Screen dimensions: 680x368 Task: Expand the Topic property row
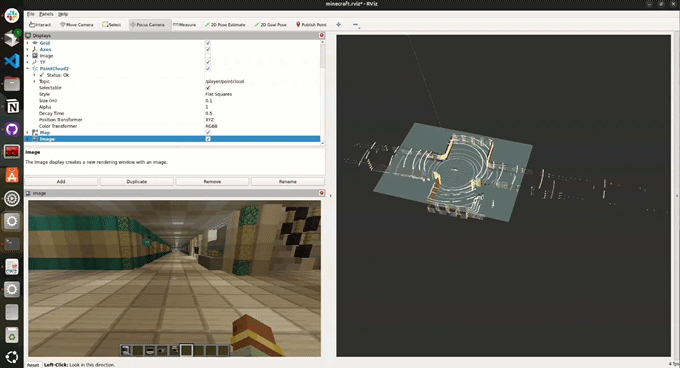click(x=35, y=81)
